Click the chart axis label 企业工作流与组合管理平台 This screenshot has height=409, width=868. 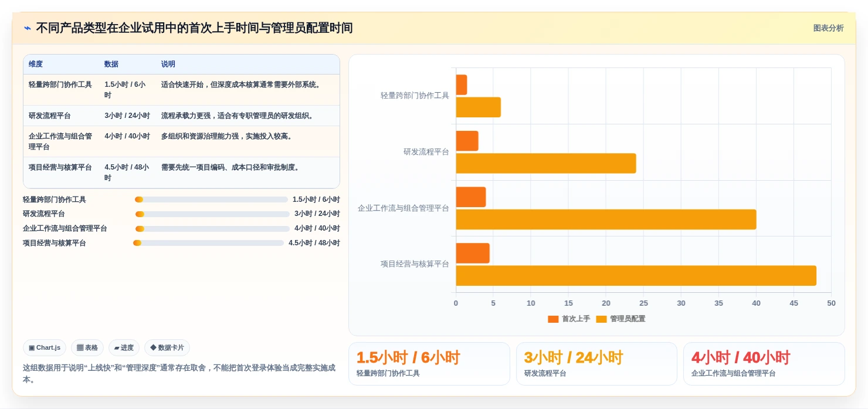click(x=404, y=208)
